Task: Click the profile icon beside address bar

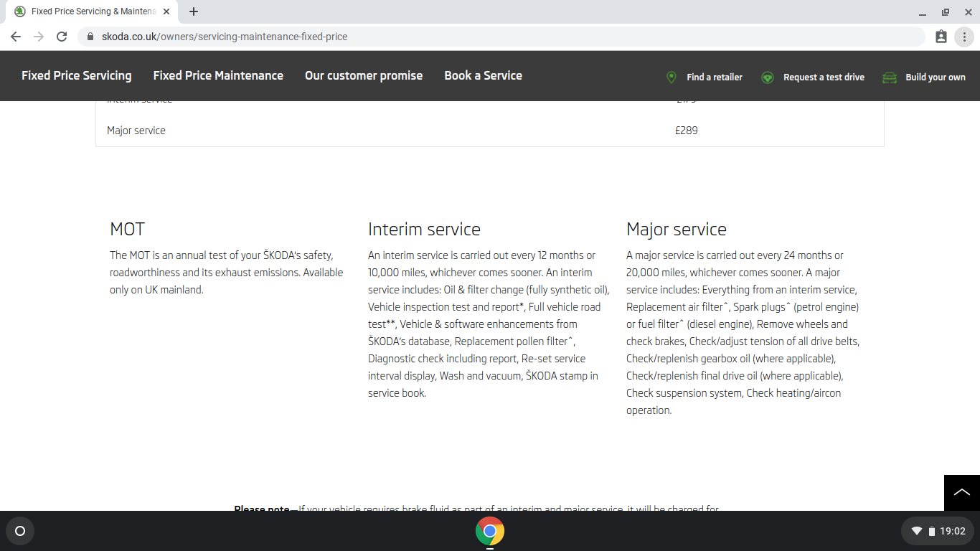Action: tap(941, 37)
